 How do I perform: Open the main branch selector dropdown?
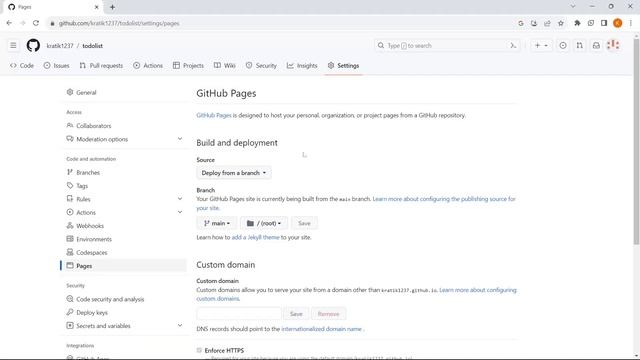coord(217,223)
